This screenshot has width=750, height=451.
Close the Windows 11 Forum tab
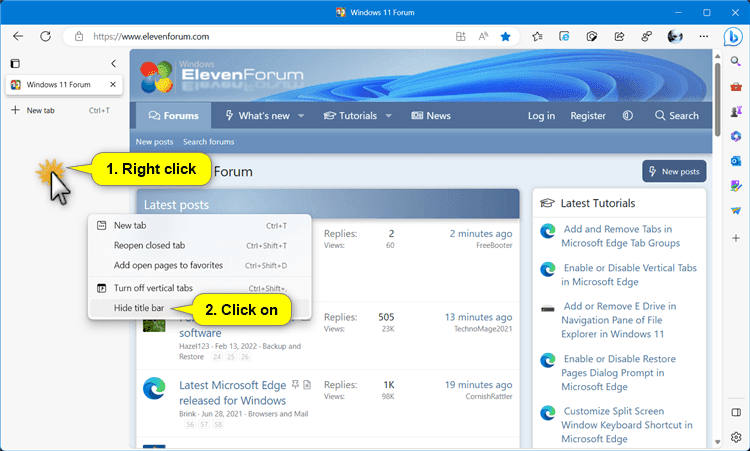[x=113, y=84]
